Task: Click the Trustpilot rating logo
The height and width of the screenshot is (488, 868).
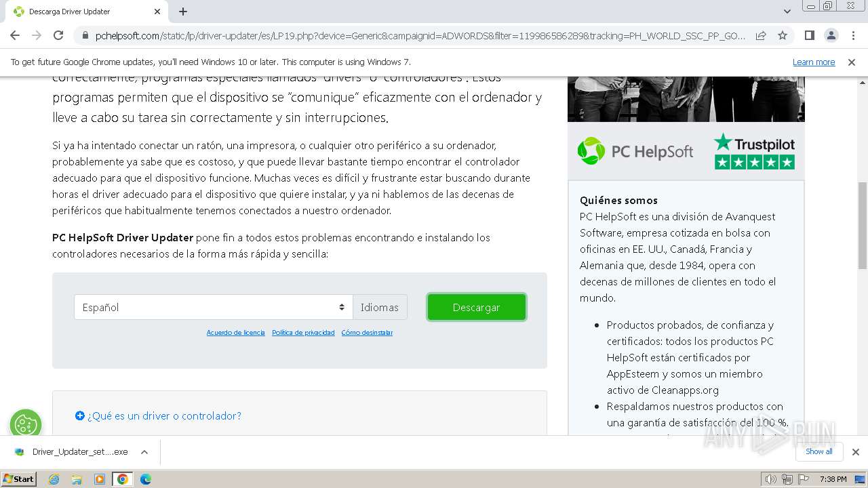Action: coord(754,151)
